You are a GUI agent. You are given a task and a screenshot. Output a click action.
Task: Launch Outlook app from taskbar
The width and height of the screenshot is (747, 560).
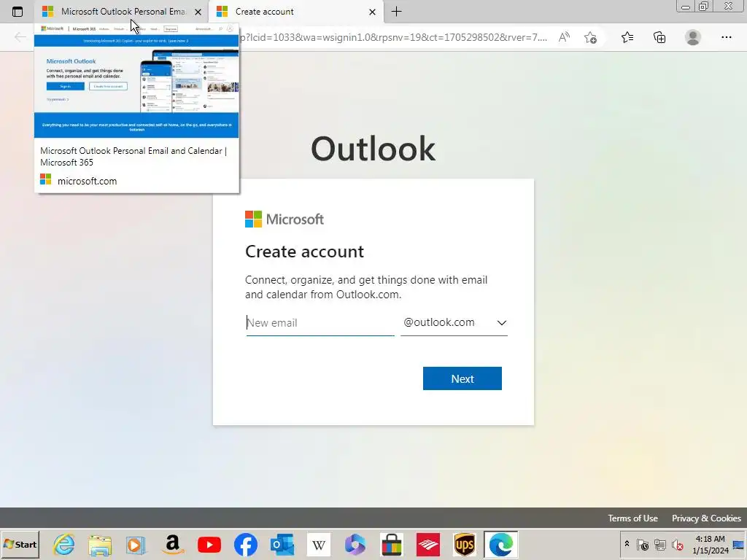(282, 544)
